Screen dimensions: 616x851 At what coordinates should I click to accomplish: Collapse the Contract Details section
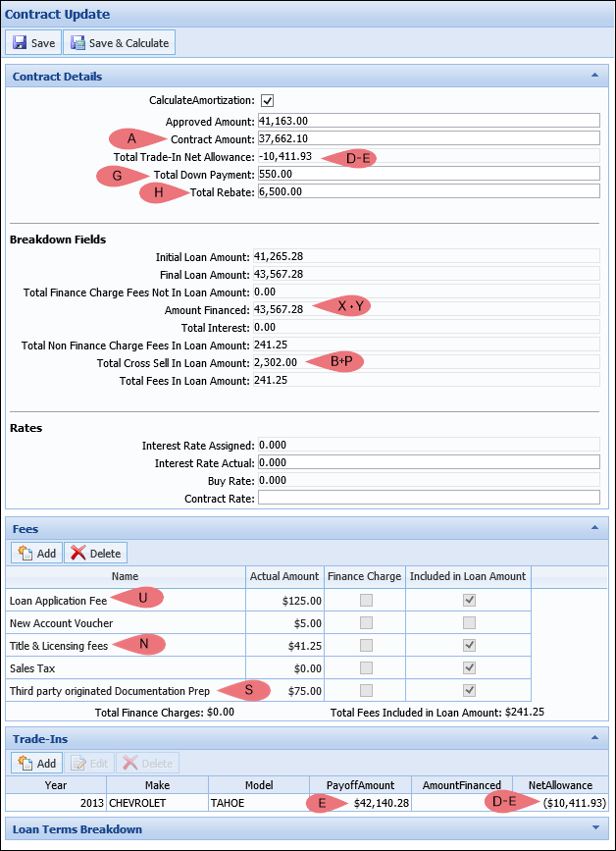[594, 76]
